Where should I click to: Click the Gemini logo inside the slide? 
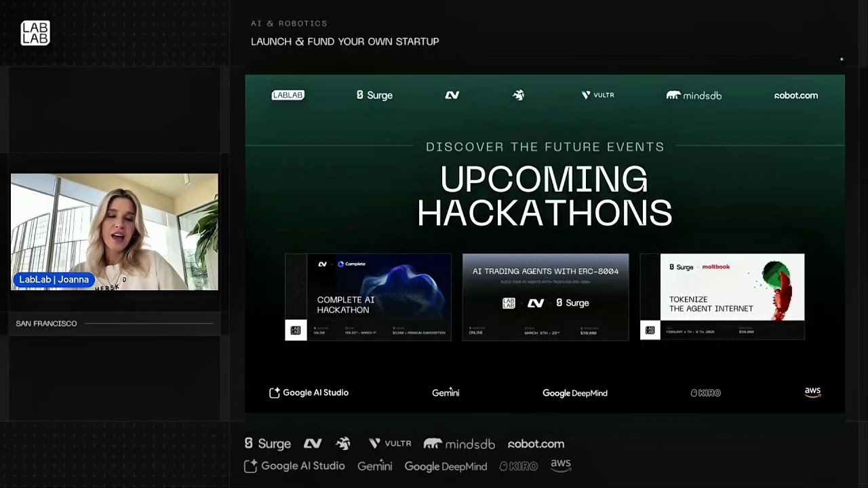[x=446, y=392]
